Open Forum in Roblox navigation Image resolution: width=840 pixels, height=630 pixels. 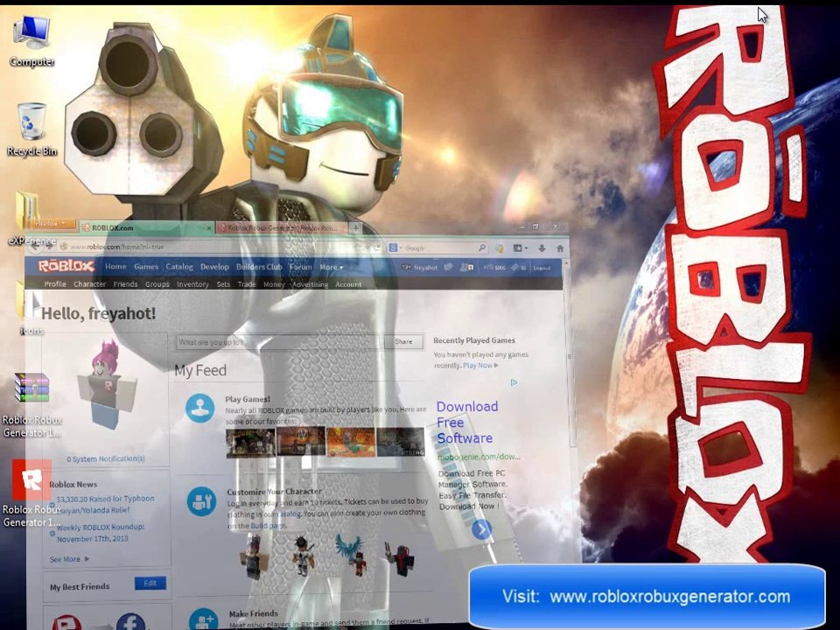point(300,266)
